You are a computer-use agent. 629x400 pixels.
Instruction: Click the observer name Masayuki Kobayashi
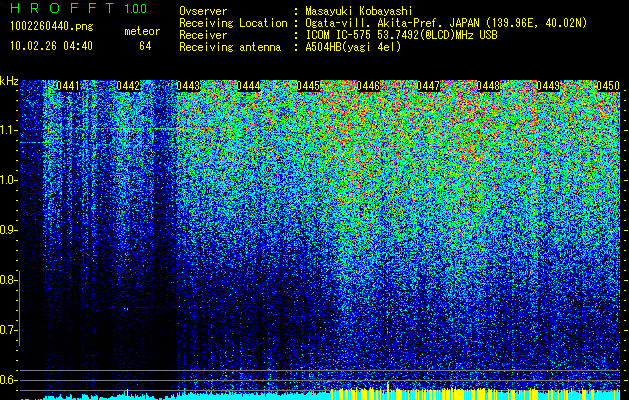(359, 12)
